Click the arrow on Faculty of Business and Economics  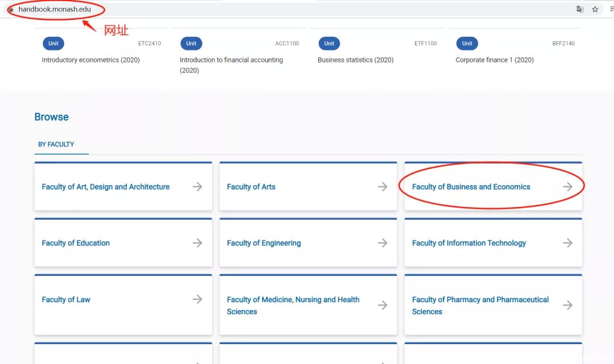[568, 186]
